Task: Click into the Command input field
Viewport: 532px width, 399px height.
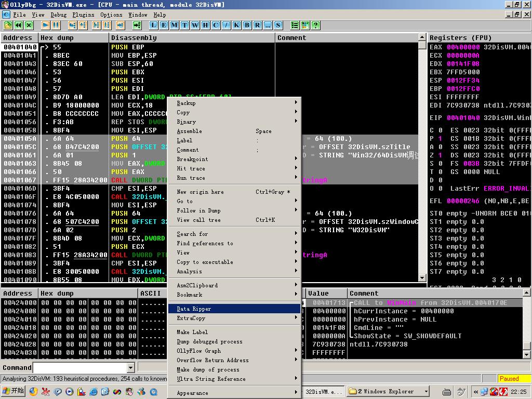Action: [80, 367]
